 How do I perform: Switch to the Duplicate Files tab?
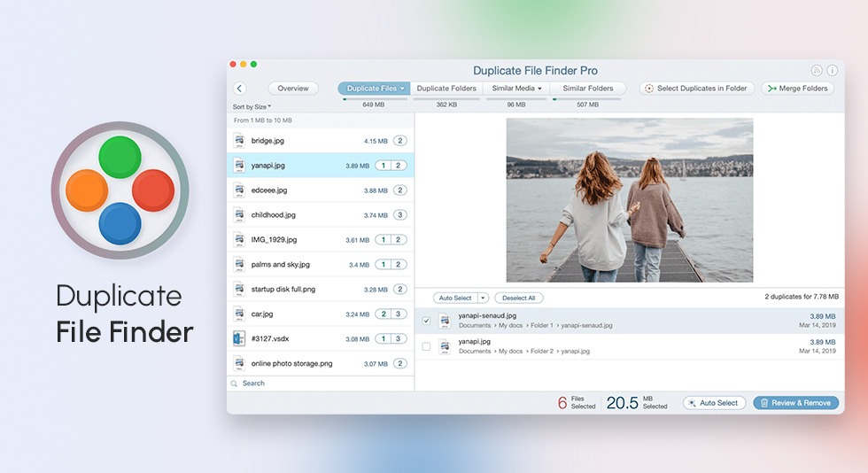374,88
